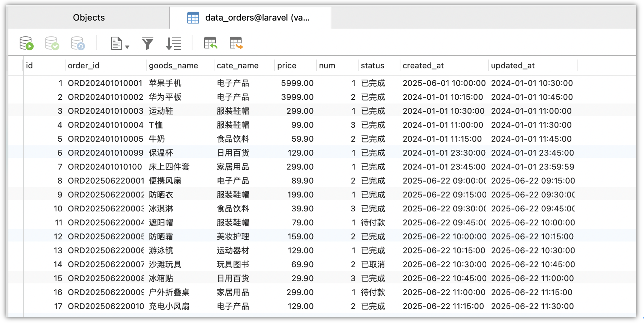The width and height of the screenshot is (644, 324).
Task: Click the sort rows icon
Action: pyautogui.click(x=173, y=43)
